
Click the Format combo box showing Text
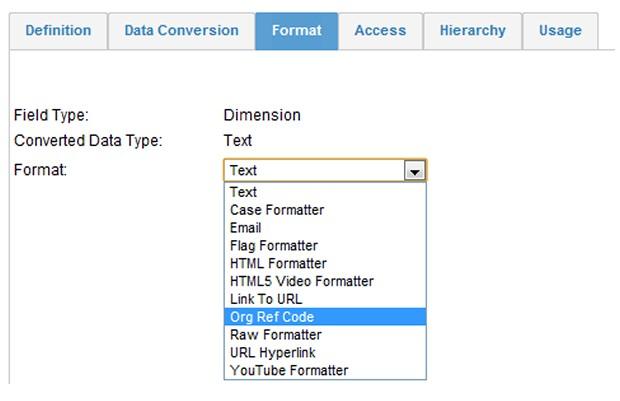point(325,170)
